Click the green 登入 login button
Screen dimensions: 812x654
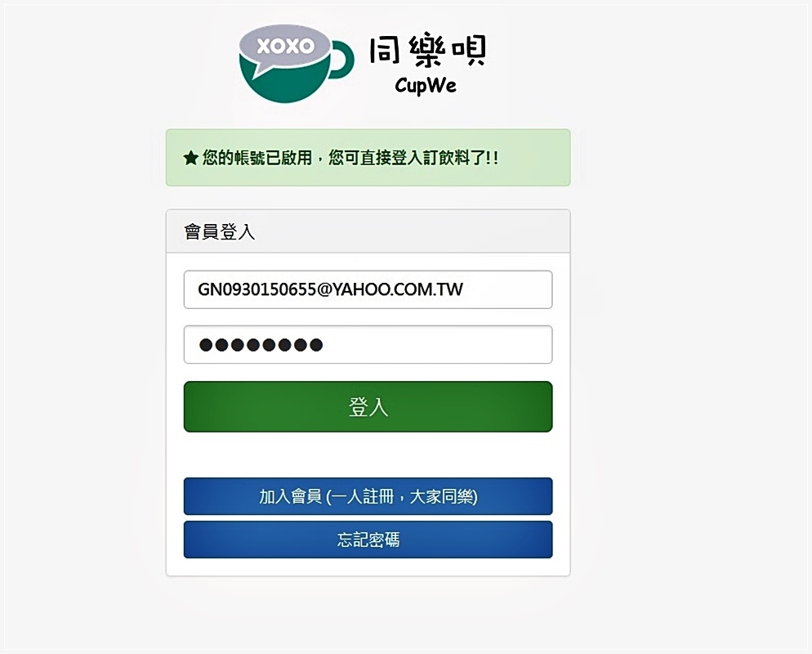[368, 407]
